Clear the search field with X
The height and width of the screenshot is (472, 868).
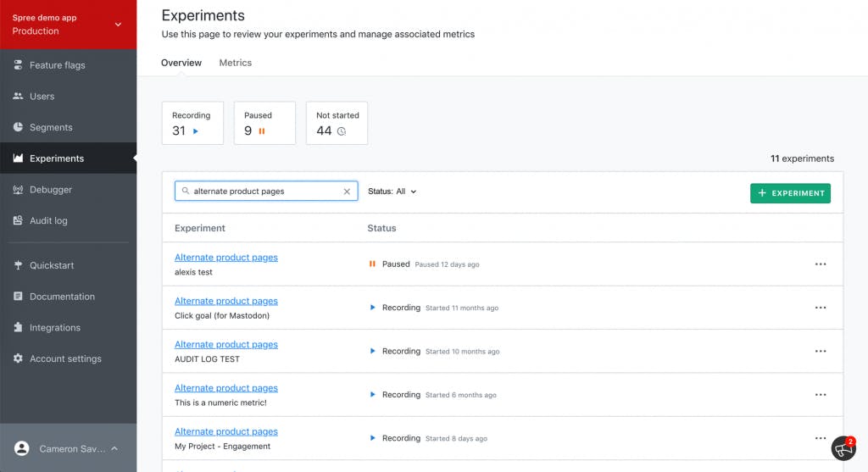click(x=347, y=192)
